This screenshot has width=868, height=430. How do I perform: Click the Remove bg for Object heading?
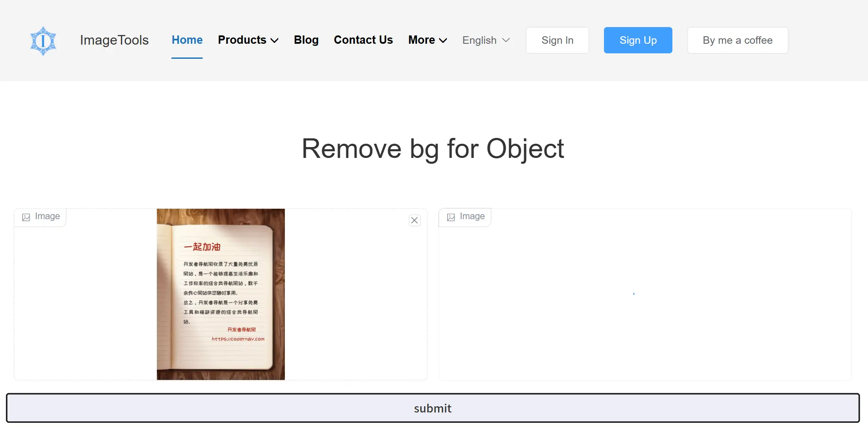coord(433,149)
